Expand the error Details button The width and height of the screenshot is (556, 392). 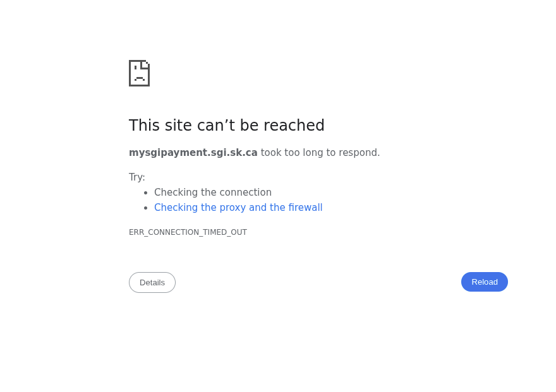tap(152, 282)
